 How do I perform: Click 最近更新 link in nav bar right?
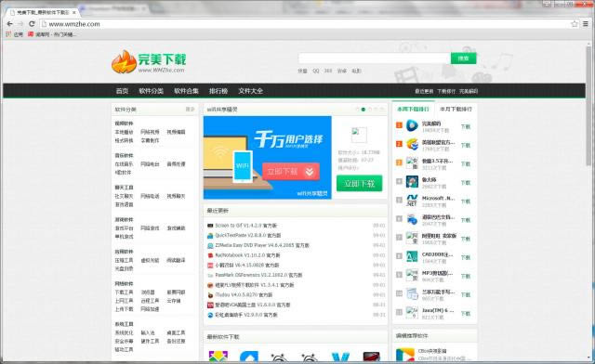coord(424,91)
